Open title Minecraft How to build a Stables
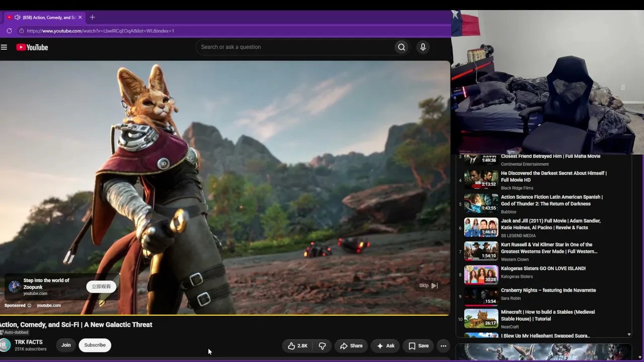Viewport: 644px width, 362px height. [548, 315]
